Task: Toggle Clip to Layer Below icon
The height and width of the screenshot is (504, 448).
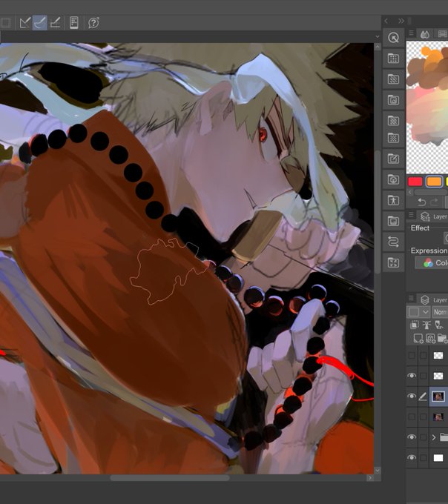Action: tap(415, 325)
